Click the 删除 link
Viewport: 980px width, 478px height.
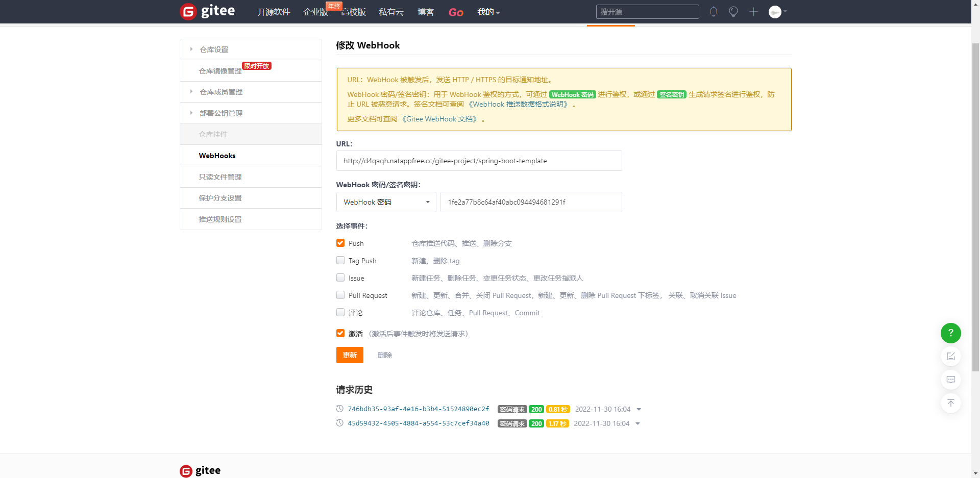tap(385, 355)
